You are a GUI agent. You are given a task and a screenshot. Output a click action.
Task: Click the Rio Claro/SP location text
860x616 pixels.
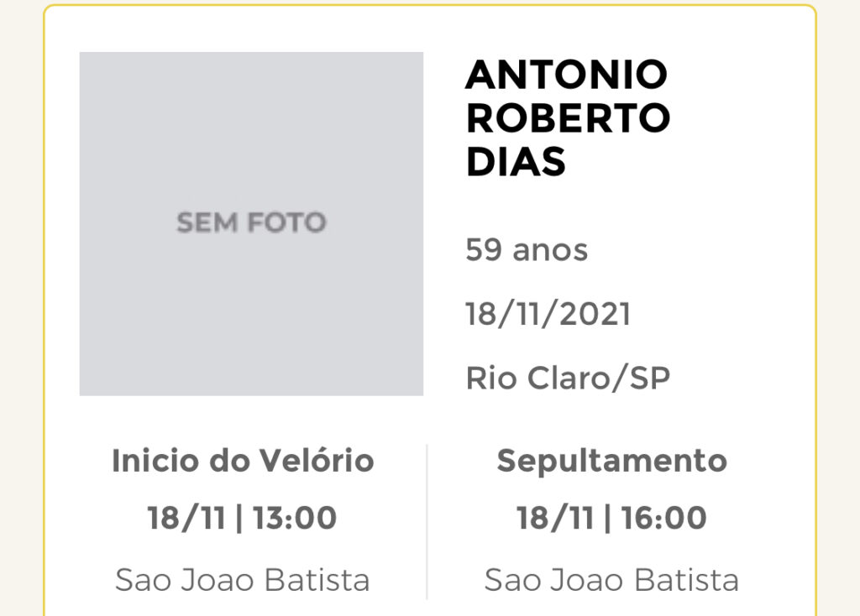568,378
